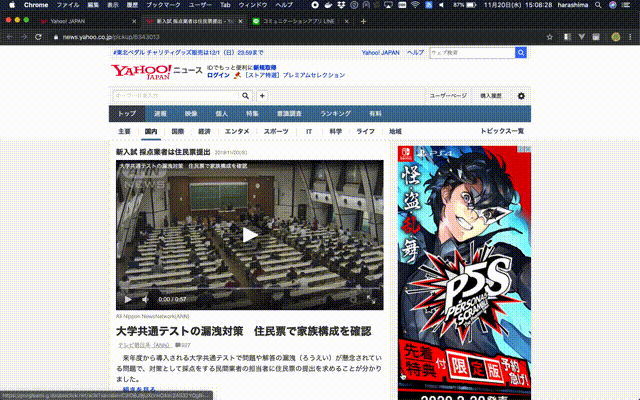
Task: Open the IT news category
Action: (309, 131)
